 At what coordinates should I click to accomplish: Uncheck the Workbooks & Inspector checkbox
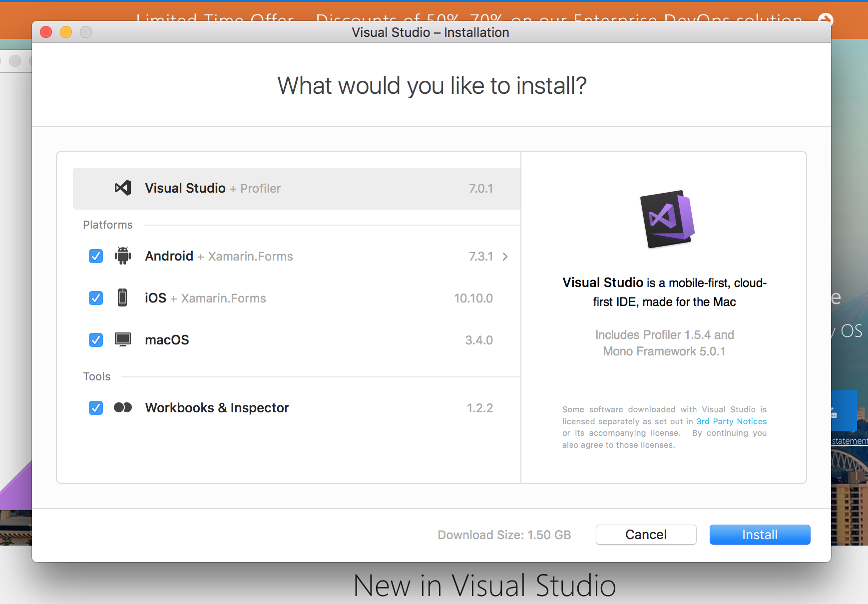pyautogui.click(x=96, y=408)
